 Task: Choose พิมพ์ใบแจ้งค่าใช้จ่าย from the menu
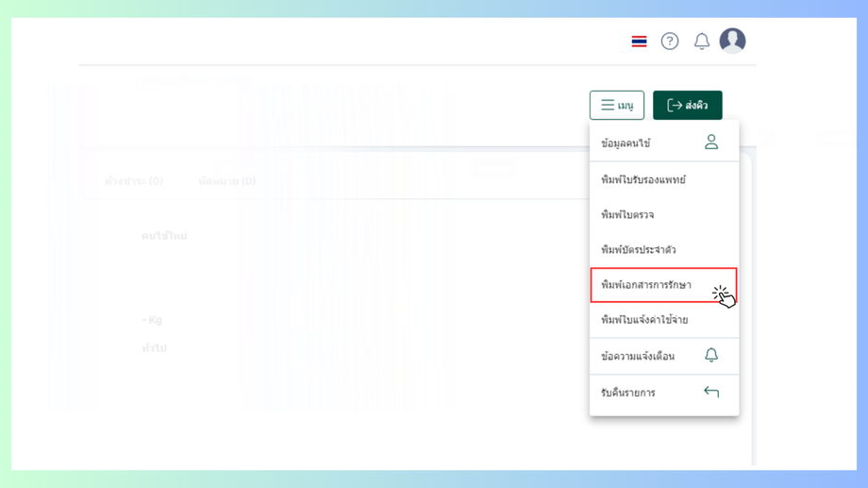point(644,320)
